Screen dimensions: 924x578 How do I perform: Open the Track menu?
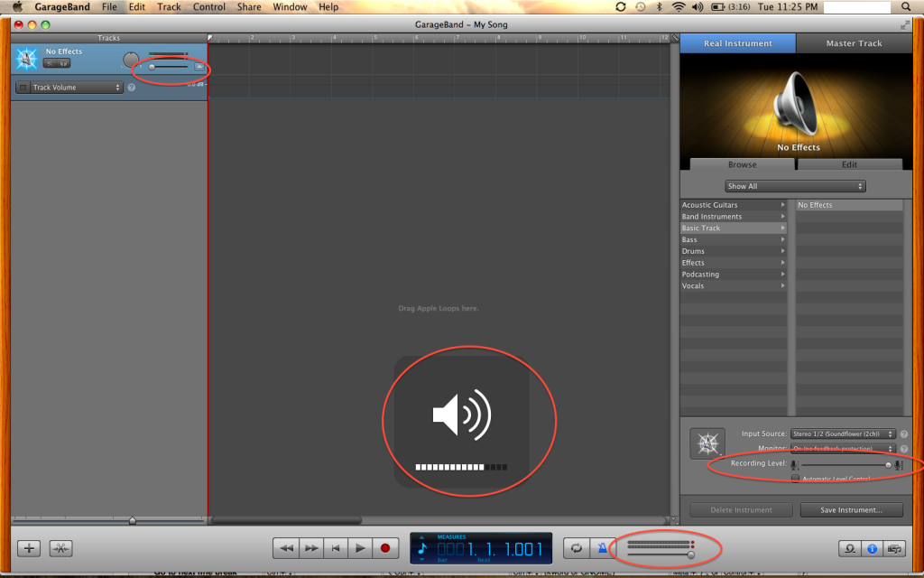[169, 7]
